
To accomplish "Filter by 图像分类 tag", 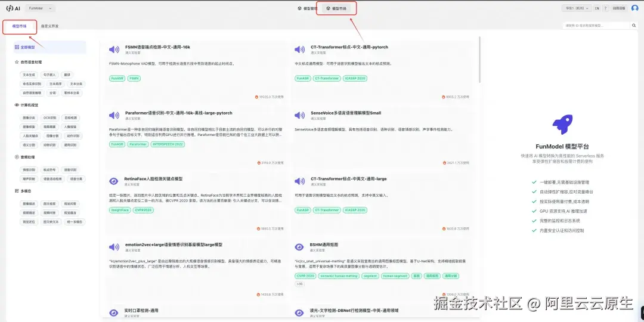I will [29, 117].
